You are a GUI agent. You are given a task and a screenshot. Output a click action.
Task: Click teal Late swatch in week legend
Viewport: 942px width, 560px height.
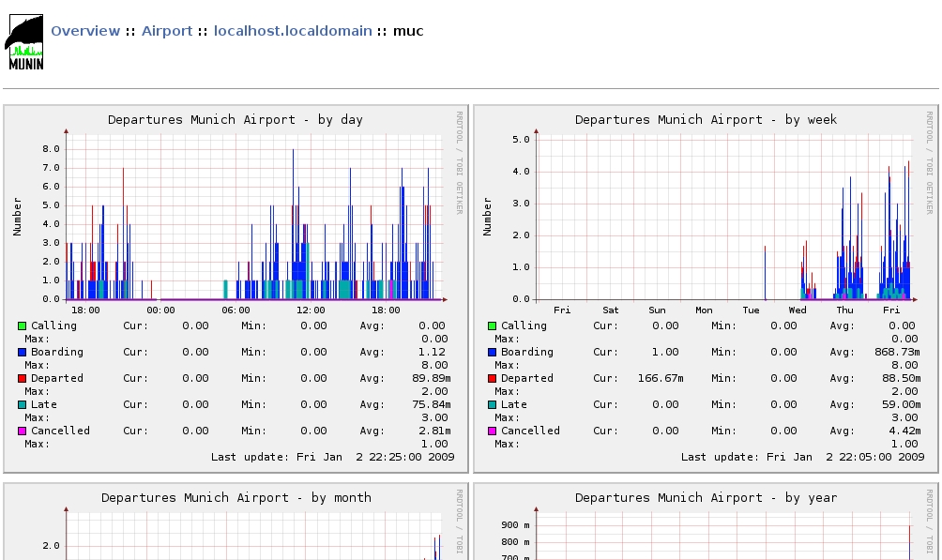point(492,405)
